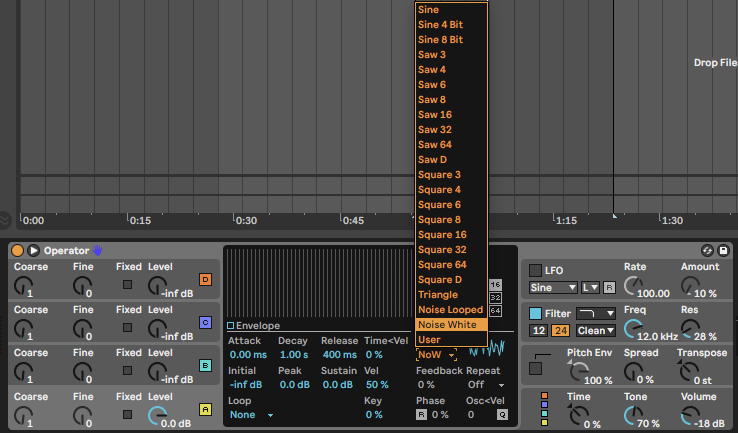This screenshot has width=738, height=433.
Task: Select 12 dB filter slope
Action: point(538,330)
